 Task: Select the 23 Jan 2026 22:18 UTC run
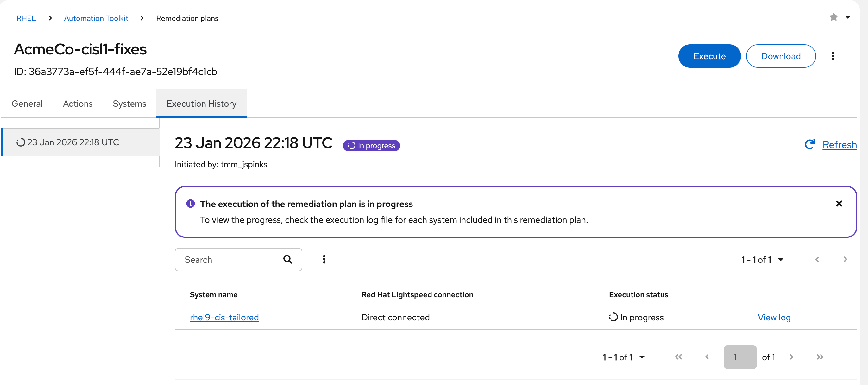pos(73,142)
